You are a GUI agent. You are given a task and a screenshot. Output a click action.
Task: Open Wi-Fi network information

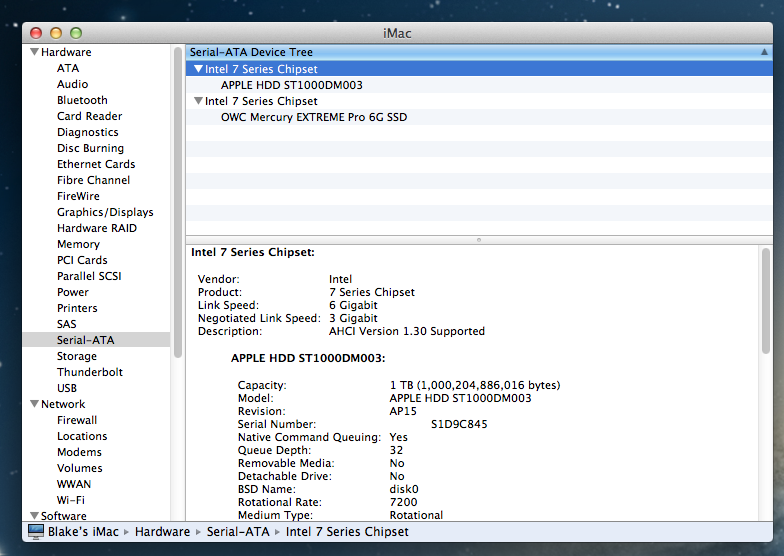point(70,500)
